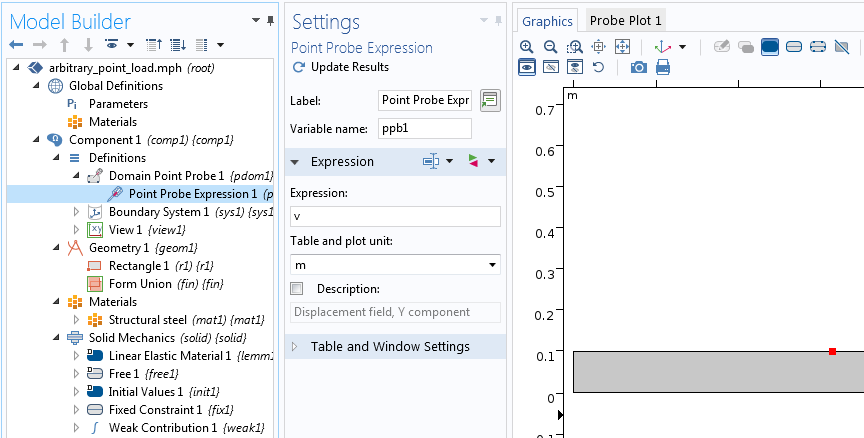864x438 pixels.
Task: Activate the Zoom Box tool
Action: 574,46
